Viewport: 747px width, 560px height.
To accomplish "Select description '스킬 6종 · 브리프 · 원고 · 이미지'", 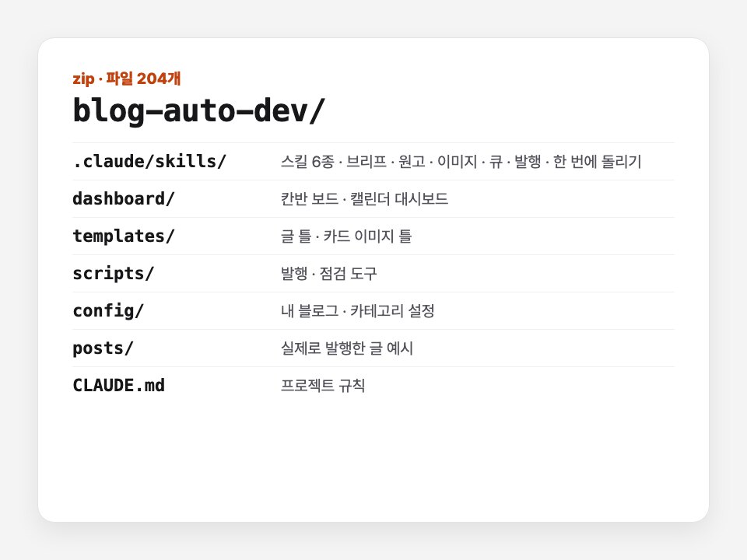I will coord(379,162).
